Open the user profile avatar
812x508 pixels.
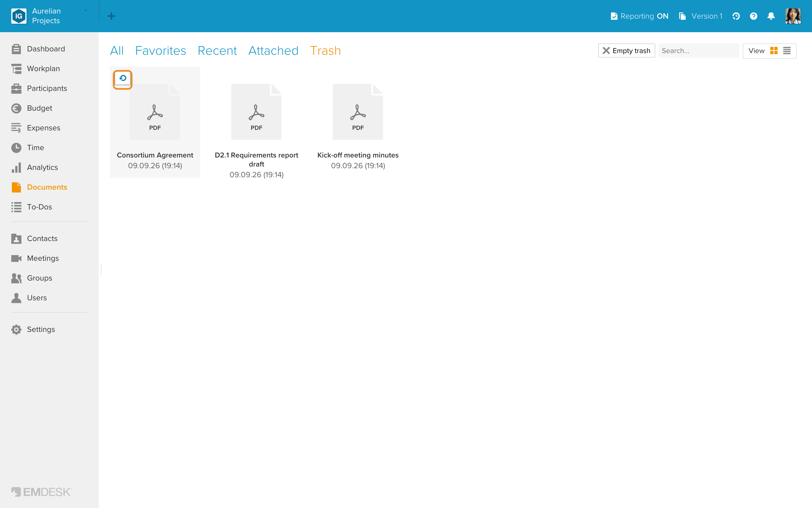coord(793,16)
